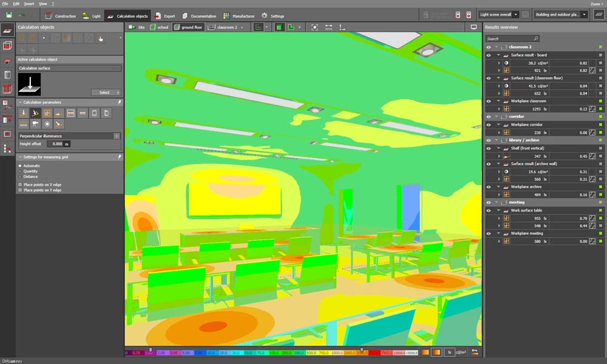
Task: Hide classroom 2 results using eye icon
Action: point(488,47)
